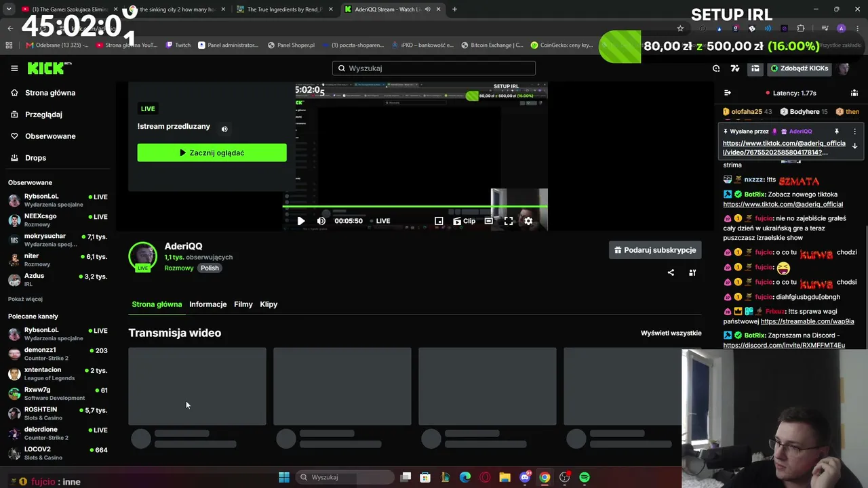Open recommended channel ROSHTEIN
Image resolution: width=868 pixels, height=488 pixels.
[58, 413]
